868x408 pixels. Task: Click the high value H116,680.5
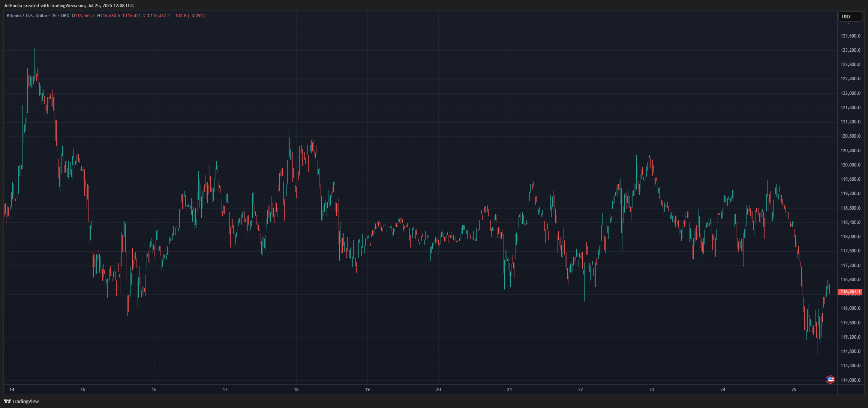tap(109, 16)
